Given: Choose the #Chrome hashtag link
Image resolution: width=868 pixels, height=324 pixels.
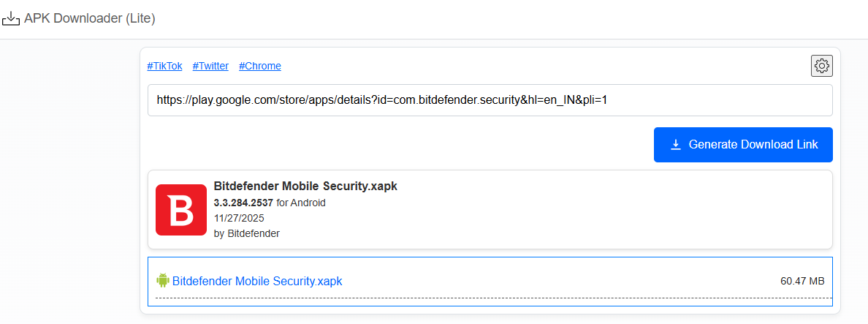Looking at the screenshot, I should click(259, 66).
